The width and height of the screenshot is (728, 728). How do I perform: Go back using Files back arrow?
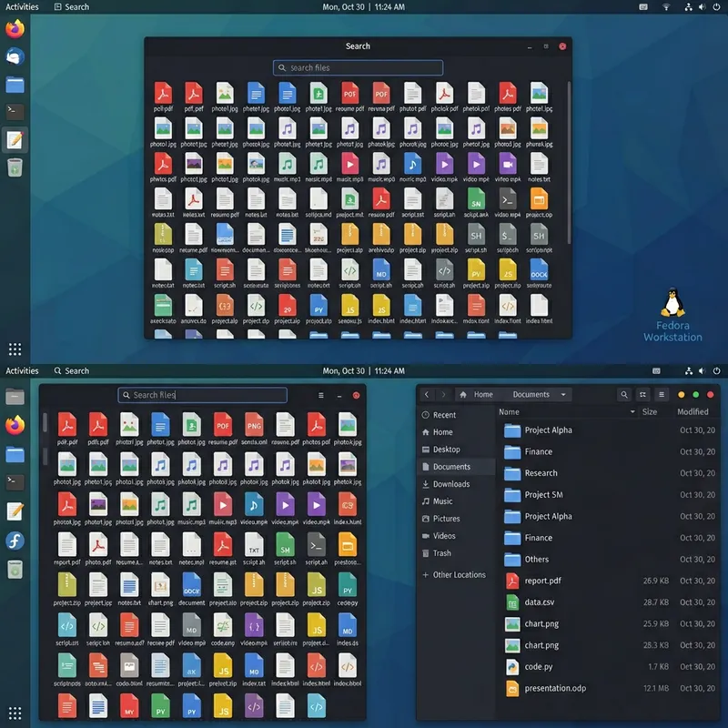click(427, 395)
